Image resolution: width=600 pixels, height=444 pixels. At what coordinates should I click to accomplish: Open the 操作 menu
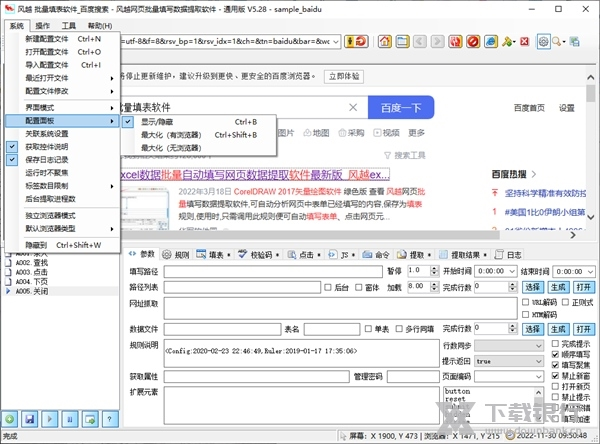click(x=42, y=26)
